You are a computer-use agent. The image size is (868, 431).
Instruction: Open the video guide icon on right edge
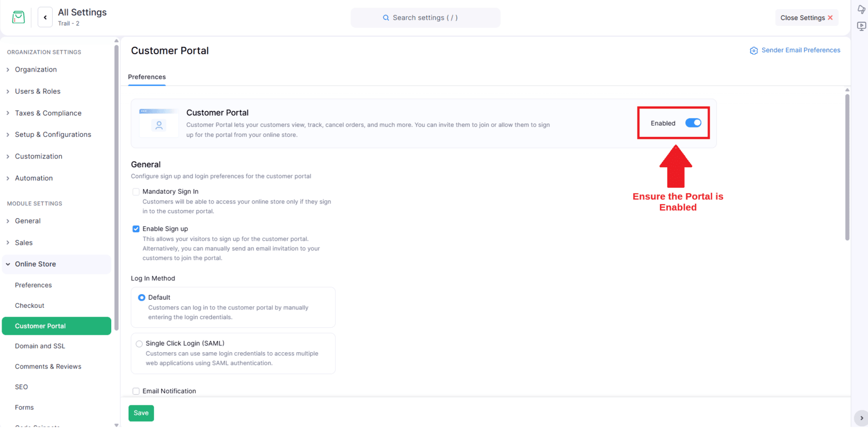click(x=861, y=26)
